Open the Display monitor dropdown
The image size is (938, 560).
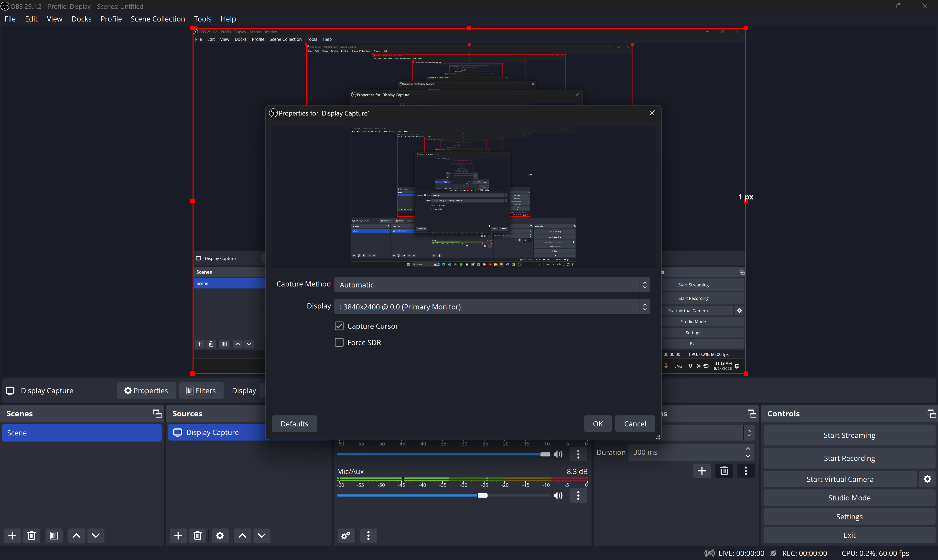pyautogui.click(x=491, y=307)
